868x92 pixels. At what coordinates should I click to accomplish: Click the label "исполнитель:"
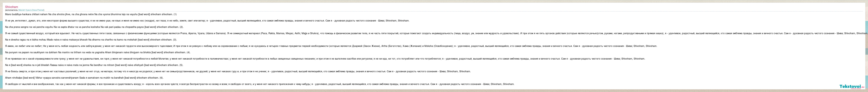tap(12, 10)
